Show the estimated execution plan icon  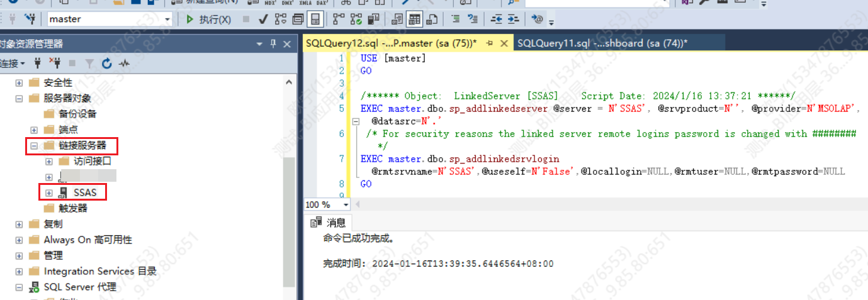click(x=280, y=19)
